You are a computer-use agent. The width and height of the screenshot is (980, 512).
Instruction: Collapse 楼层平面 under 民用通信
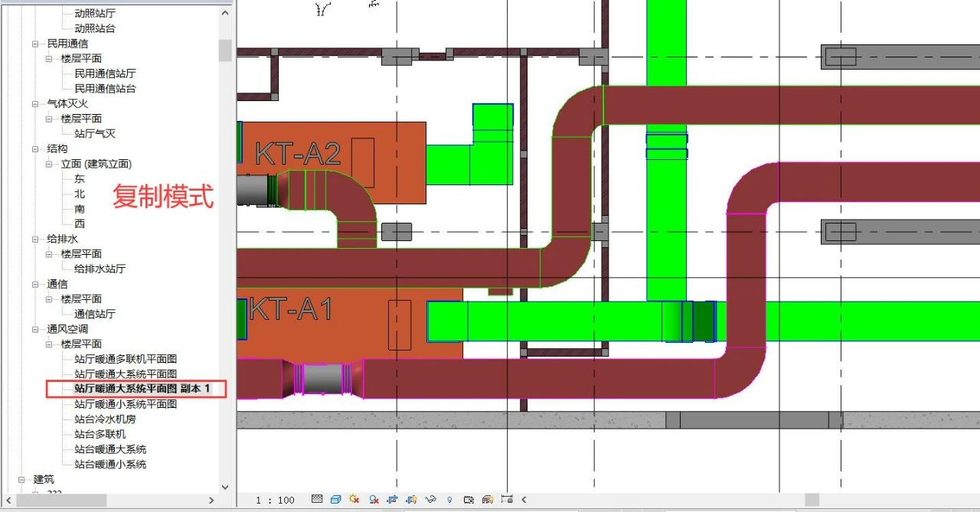[x=49, y=58]
